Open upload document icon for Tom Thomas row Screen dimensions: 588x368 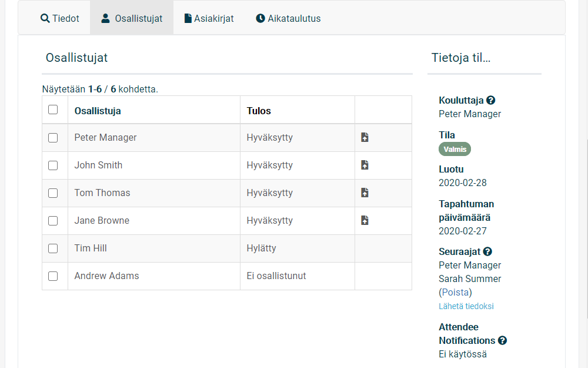pyautogui.click(x=365, y=193)
